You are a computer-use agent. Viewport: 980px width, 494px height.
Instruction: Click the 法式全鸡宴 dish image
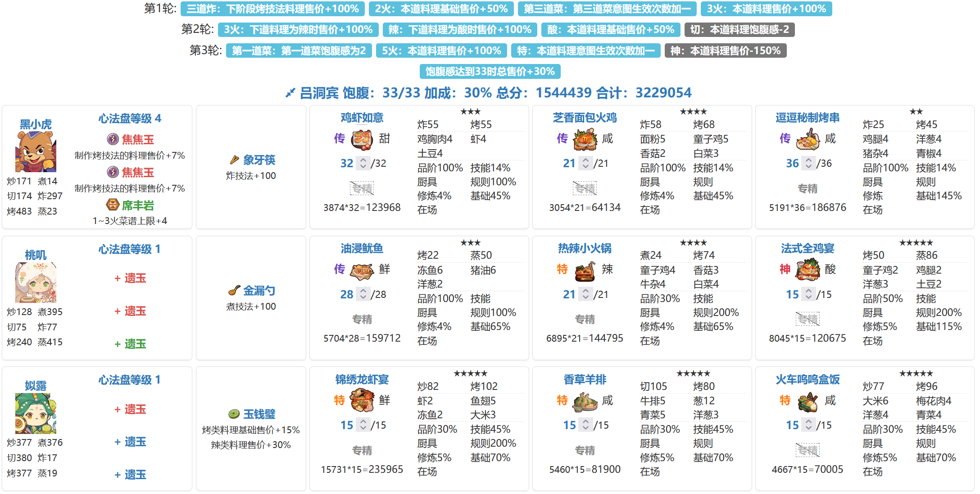pos(808,270)
